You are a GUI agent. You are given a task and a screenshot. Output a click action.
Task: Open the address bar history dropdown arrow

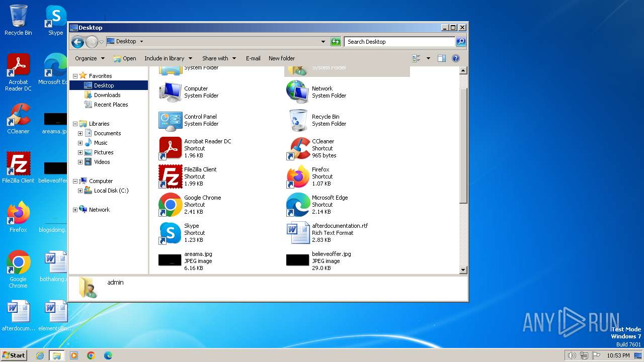coord(323,42)
